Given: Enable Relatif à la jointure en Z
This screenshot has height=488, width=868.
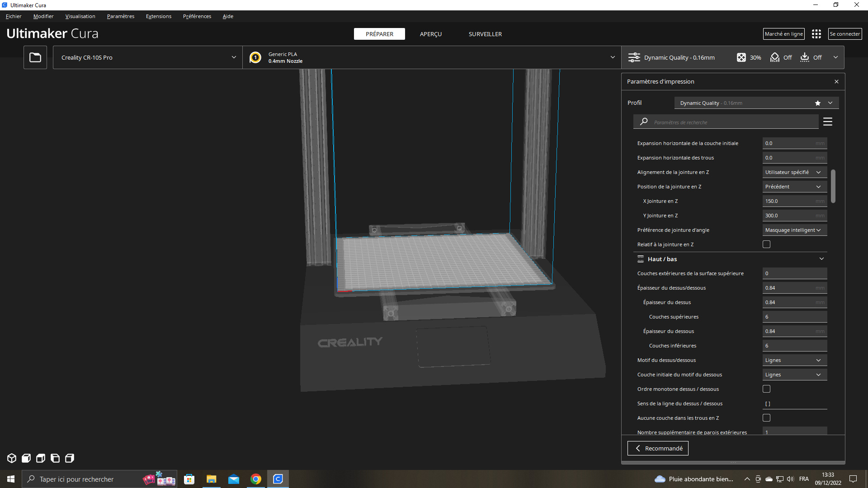Looking at the screenshot, I should point(766,244).
